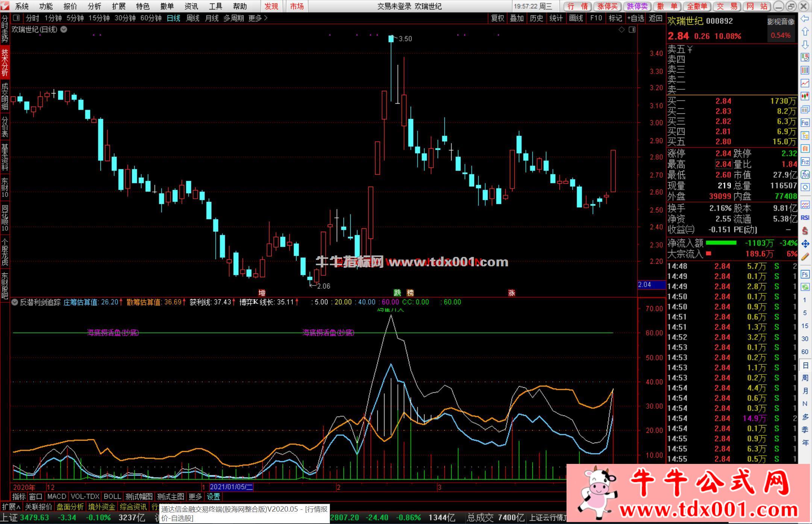Click the up arrow icon in right sidebar

point(805,32)
